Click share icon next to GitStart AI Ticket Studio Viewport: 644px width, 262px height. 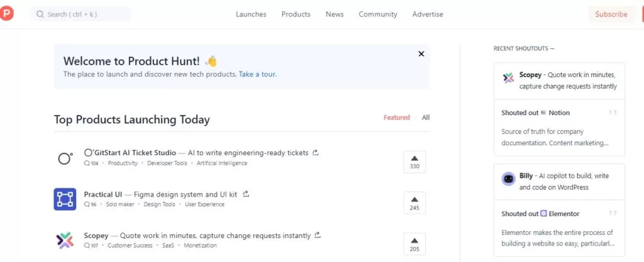pyautogui.click(x=316, y=153)
